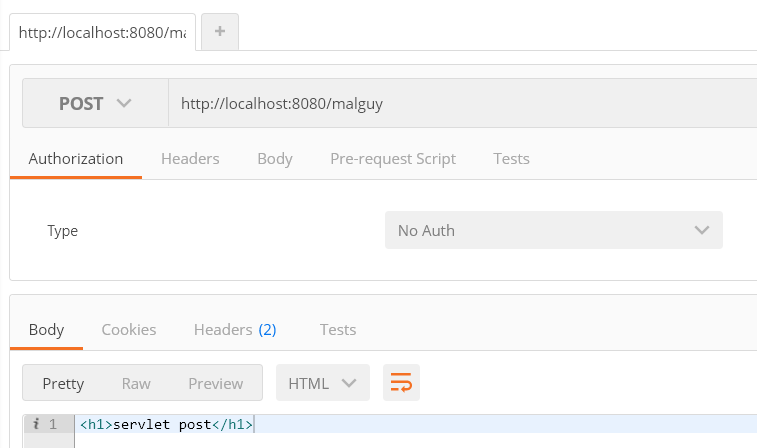Open a new request tab with plus button
Screen dimensions: 757x448
pyautogui.click(x=220, y=32)
